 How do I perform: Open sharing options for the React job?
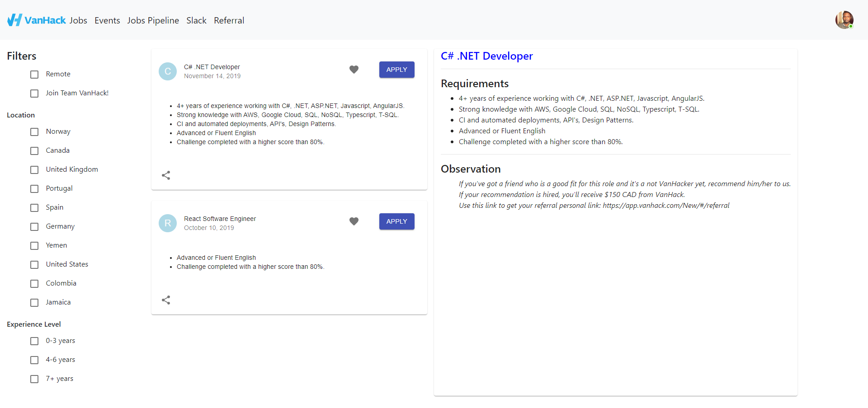[166, 300]
